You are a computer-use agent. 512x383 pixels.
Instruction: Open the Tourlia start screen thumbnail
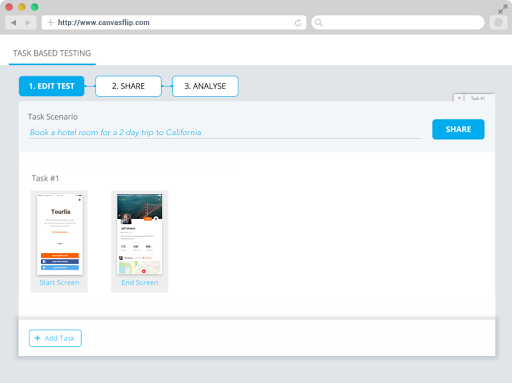click(60, 234)
